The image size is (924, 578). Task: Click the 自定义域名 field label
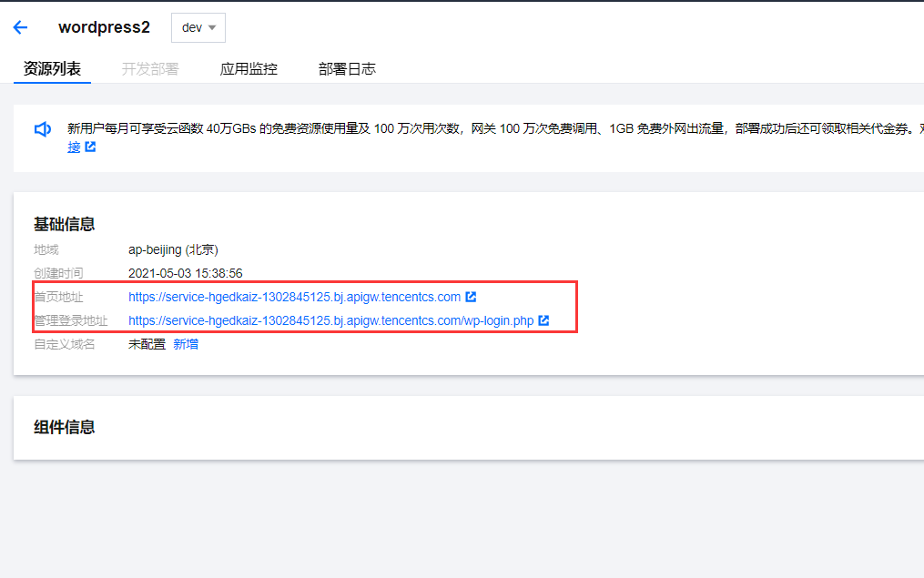tap(65, 344)
